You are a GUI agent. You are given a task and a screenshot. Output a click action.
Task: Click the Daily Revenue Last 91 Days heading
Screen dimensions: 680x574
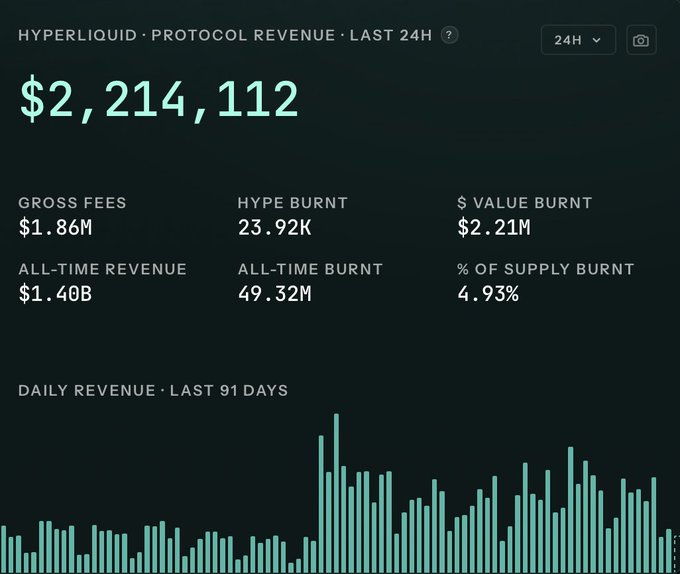tap(153, 390)
